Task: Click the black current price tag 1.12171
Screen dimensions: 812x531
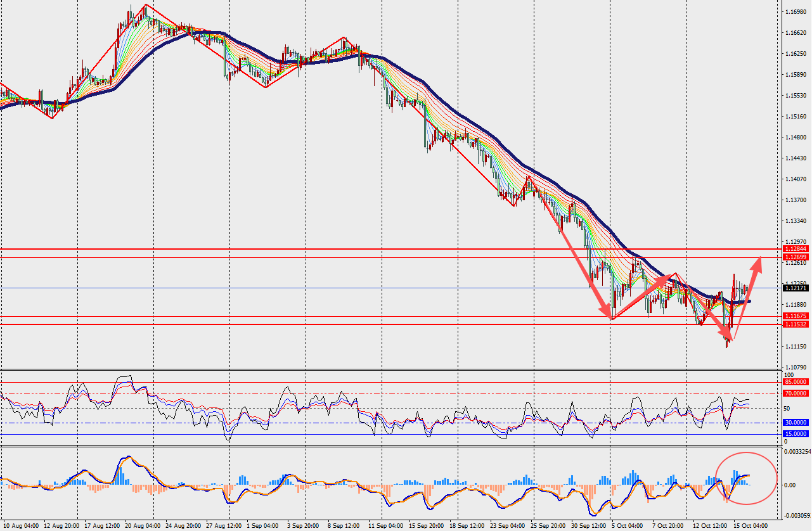Action: tap(796, 288)
